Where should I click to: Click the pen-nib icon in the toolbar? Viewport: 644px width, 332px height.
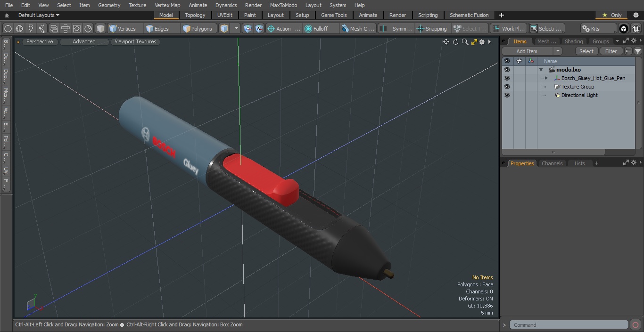click(31, 29)
